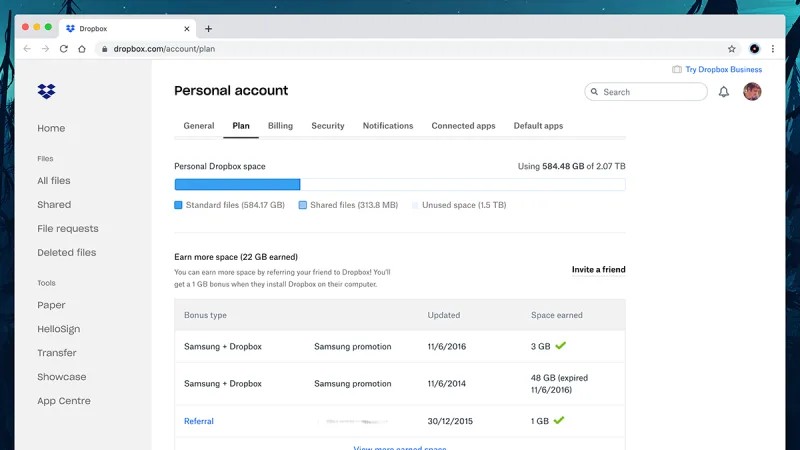Open the notifications bell
Screen dimensions: 800x450
(723, 92)
